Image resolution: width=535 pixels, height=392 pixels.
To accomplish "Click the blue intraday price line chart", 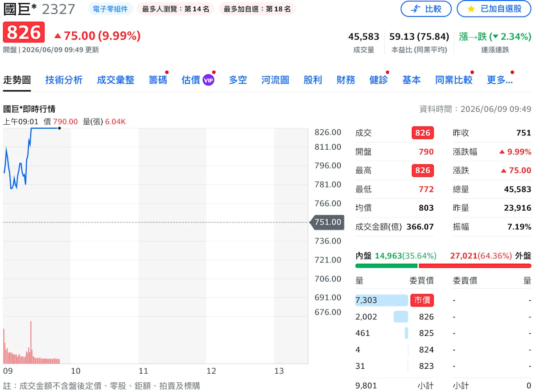I will pyautogui.click(x=31, y=158).
